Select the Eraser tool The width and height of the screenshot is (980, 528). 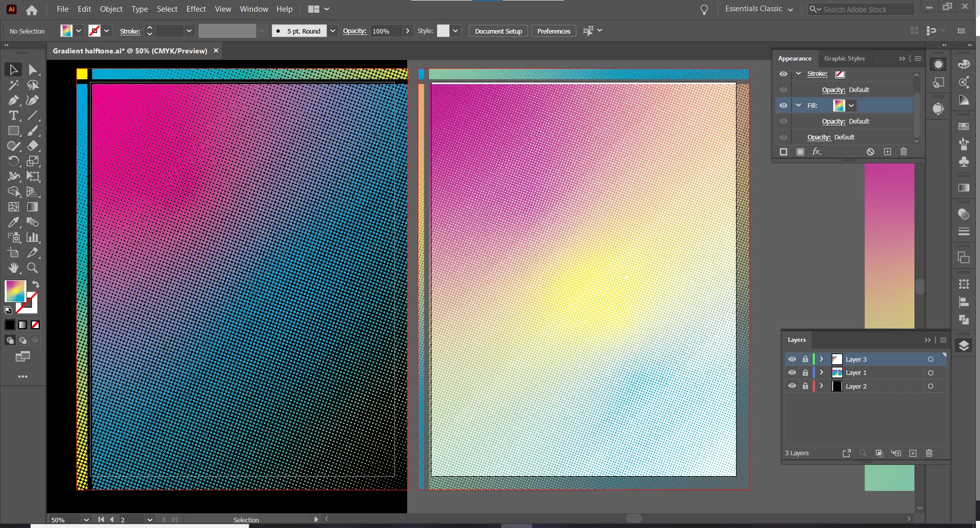coord(33,146)
